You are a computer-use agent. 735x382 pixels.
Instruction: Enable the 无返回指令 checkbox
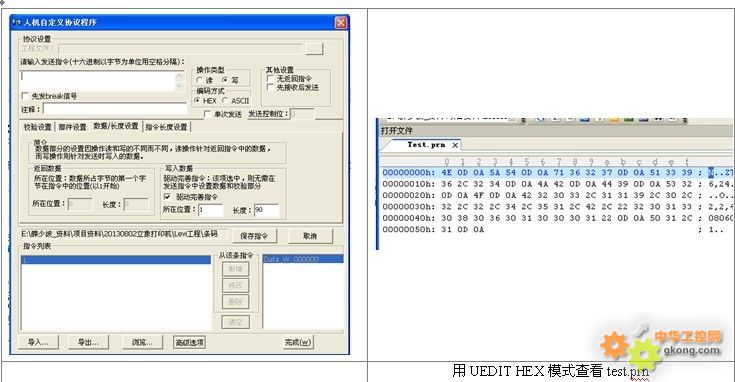click(x=270, y=78)
